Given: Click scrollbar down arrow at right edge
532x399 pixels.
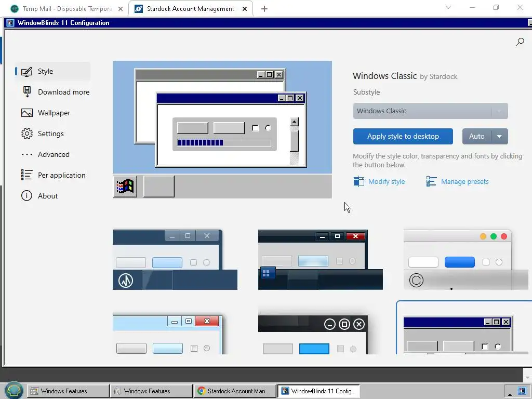Looking at the screenshot, I should pos(527,377).
